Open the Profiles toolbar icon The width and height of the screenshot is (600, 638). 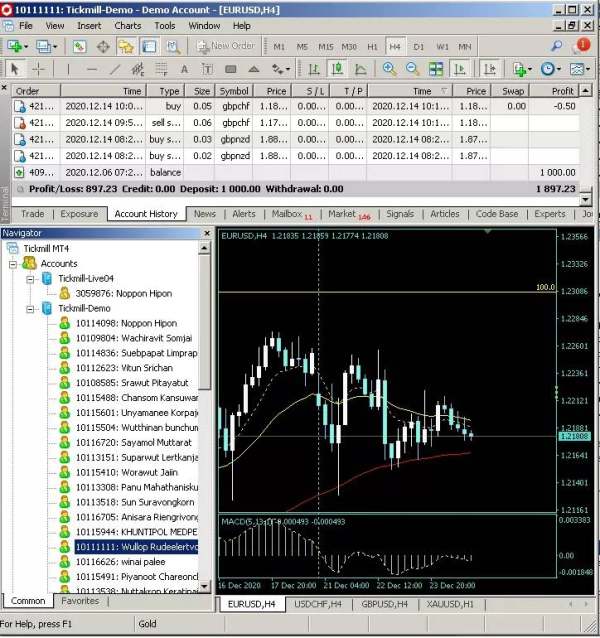[x=44, y=47]
